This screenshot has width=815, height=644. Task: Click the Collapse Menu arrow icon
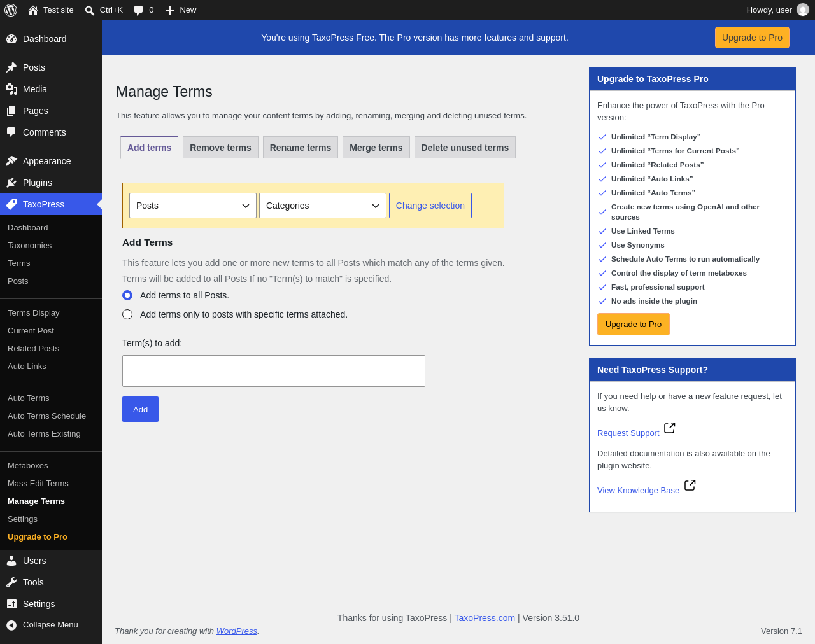(11, 625)
